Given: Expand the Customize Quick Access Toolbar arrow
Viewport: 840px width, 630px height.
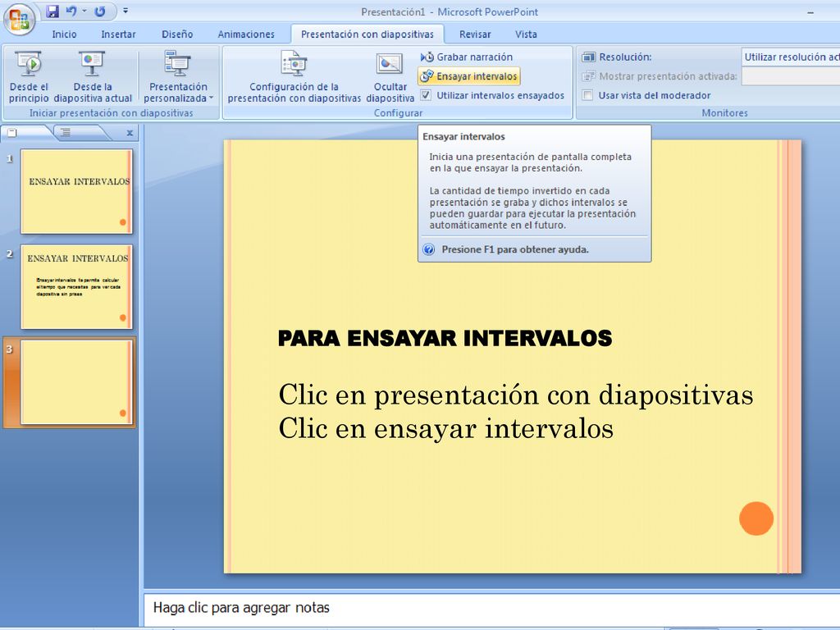Looking at the screenshot, I should pos(126,11).
